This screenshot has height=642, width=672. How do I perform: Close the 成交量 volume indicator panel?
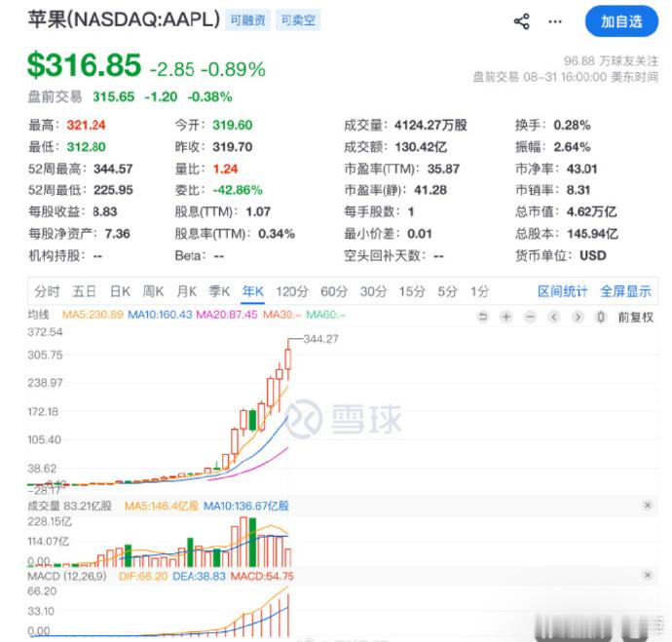[x=648, y=506]
